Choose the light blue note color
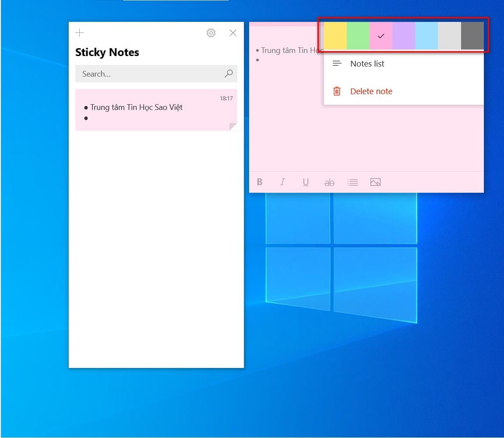This screenshot has height=438, width=504. (x=426, y=35)
